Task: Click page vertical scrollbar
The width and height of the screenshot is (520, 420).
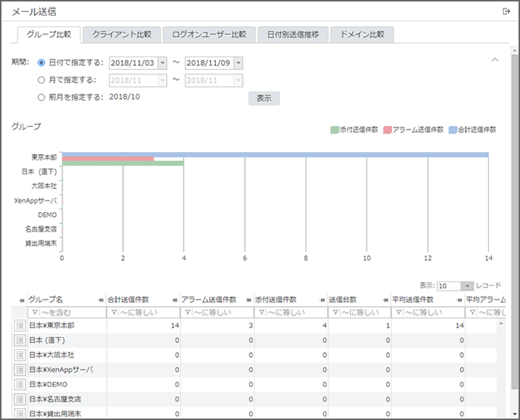Action: [514, 220]
